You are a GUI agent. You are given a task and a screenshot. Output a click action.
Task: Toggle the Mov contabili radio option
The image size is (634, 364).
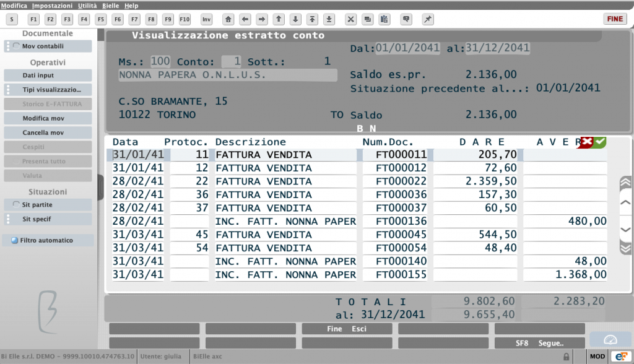pos(16,46)
